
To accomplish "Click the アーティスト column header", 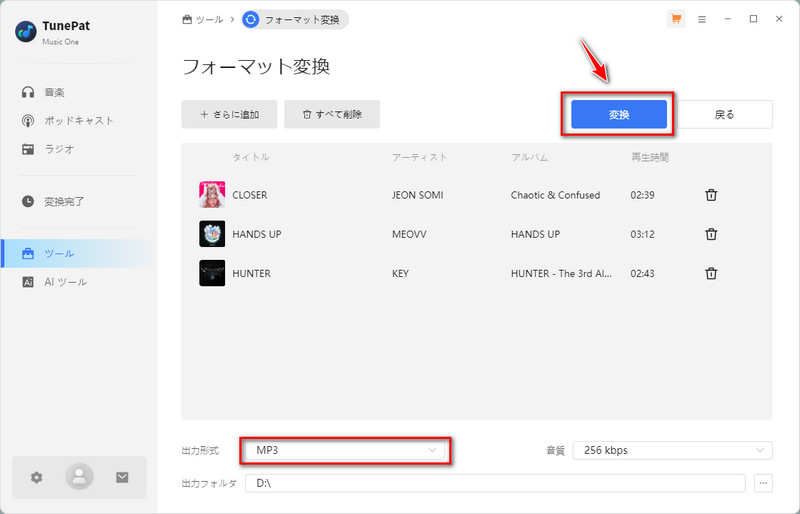I will pyautogui.click(x=419, y=157).
